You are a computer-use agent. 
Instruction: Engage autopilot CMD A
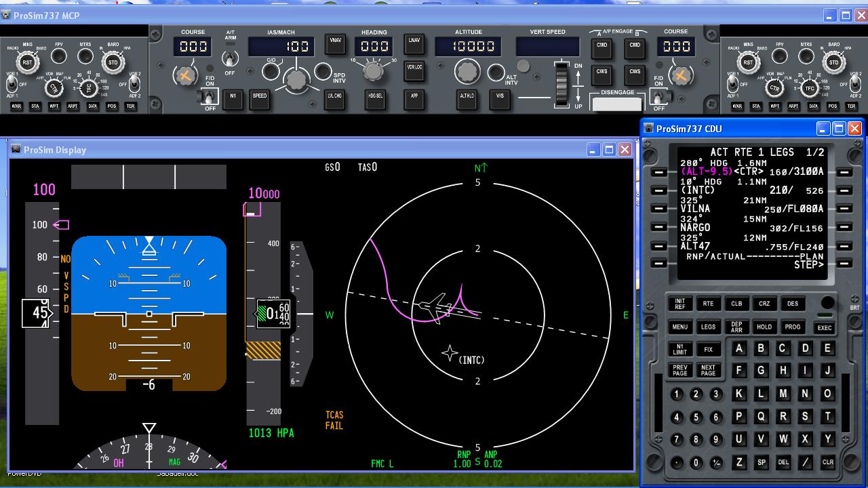pyautogui.click(x=601, y=46)
